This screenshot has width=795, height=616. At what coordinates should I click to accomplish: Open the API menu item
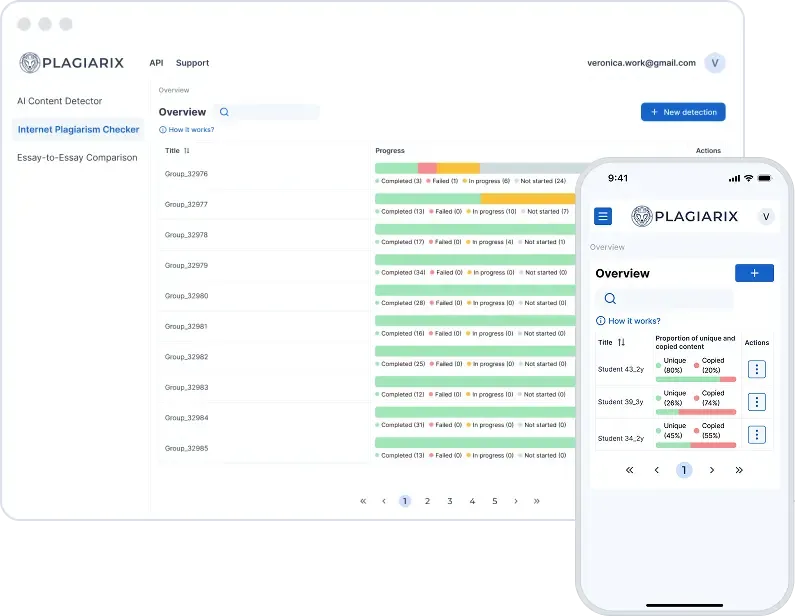pyautogui.click(x=156, y=63)
